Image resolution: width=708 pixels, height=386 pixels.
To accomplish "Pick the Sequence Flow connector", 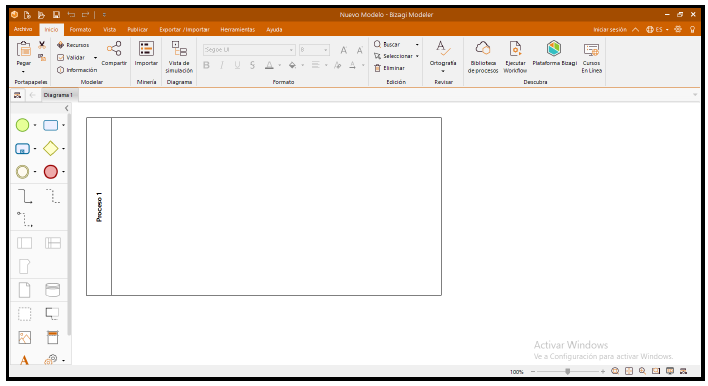I will 25,196.
